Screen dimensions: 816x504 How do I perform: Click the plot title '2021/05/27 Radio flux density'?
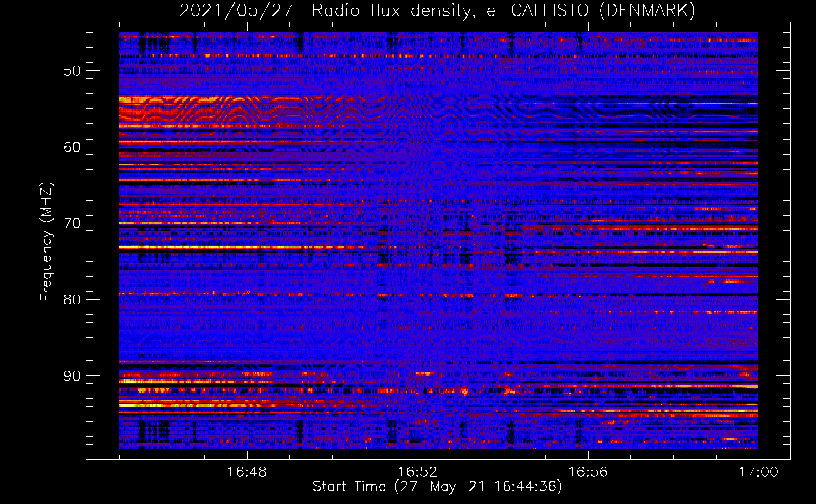click(x=437, y=10)
